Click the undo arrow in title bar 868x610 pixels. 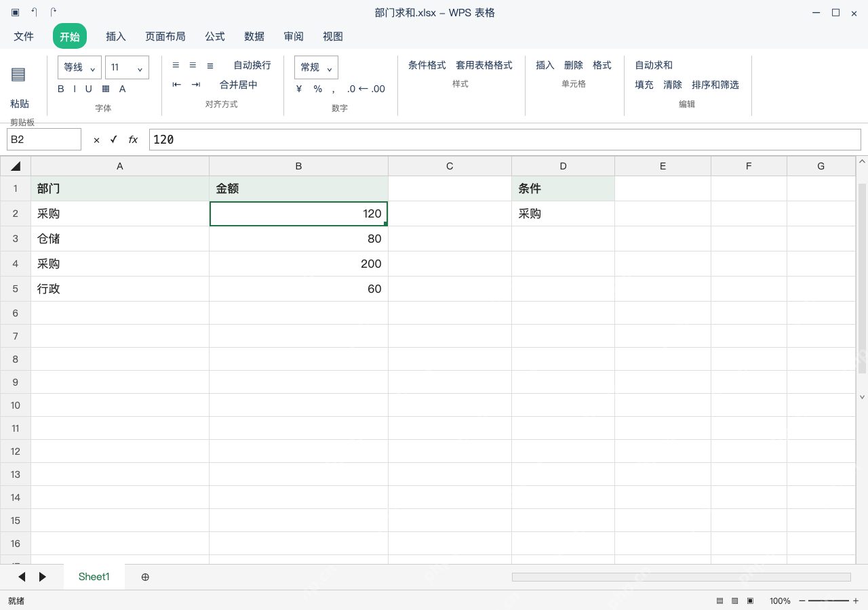[x=35, y=12]
